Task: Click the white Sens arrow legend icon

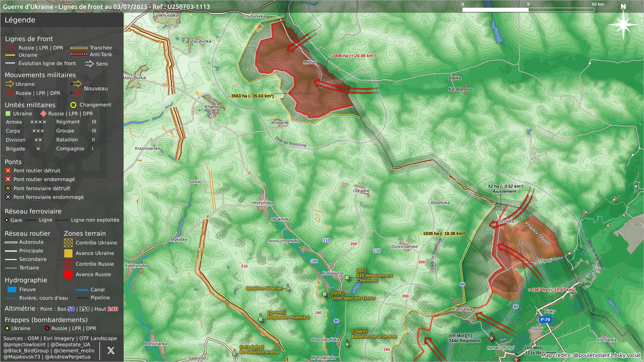Action: tap(89, 63)
